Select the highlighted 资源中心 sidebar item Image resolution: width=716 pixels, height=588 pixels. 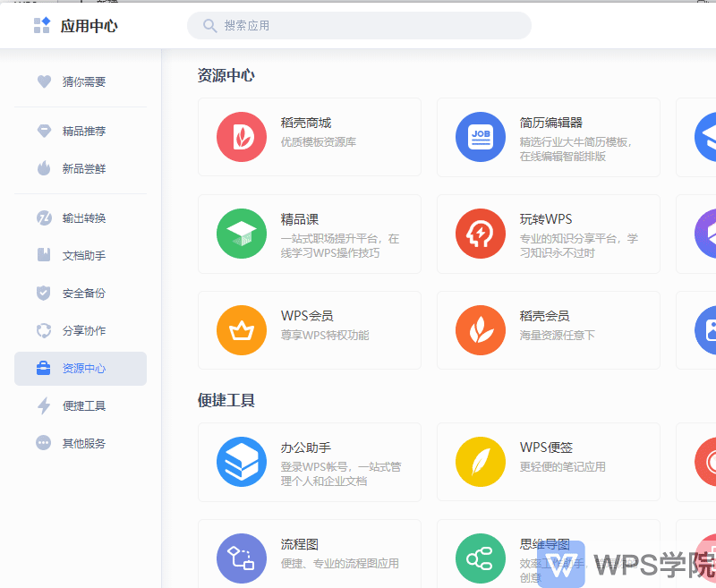(81, 369)
